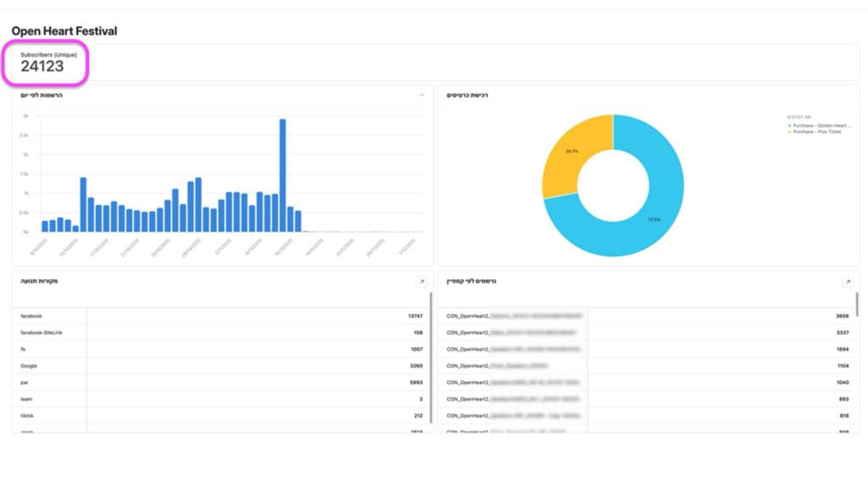Image resolution: width=868 pixels, height=486 pixels.
Task: Click the campaign value 1104
Action: tap(843, 366)
